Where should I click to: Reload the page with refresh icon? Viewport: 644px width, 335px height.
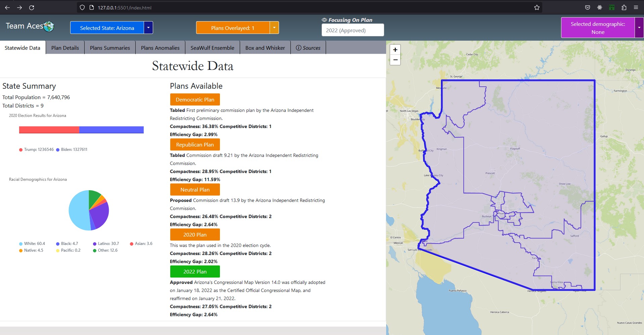point(32,7)
